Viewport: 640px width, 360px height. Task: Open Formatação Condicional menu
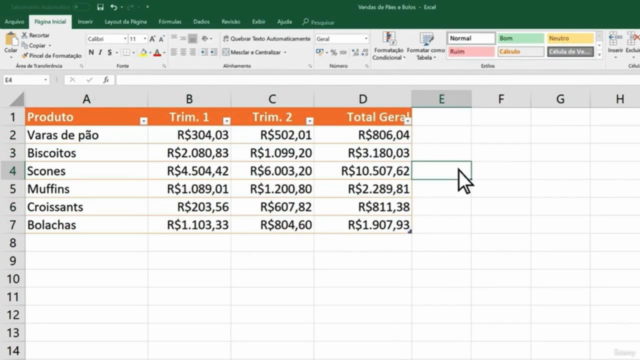coord(389,45)
